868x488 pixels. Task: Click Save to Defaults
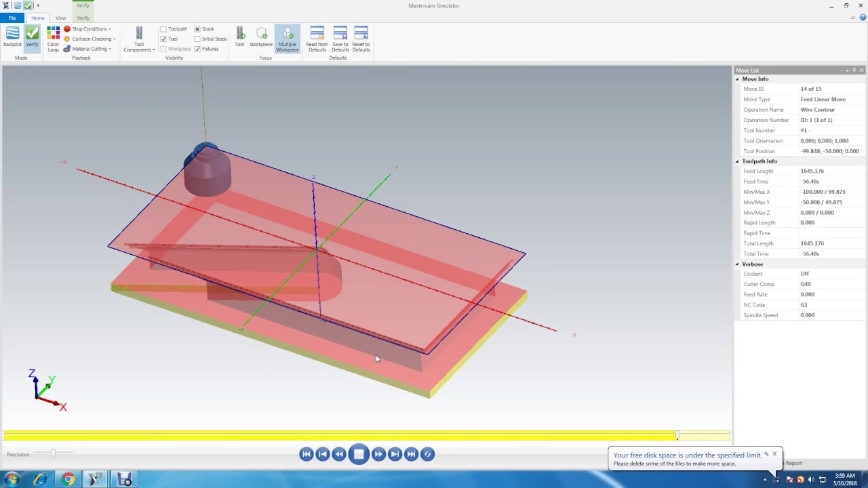click(340, 39)
